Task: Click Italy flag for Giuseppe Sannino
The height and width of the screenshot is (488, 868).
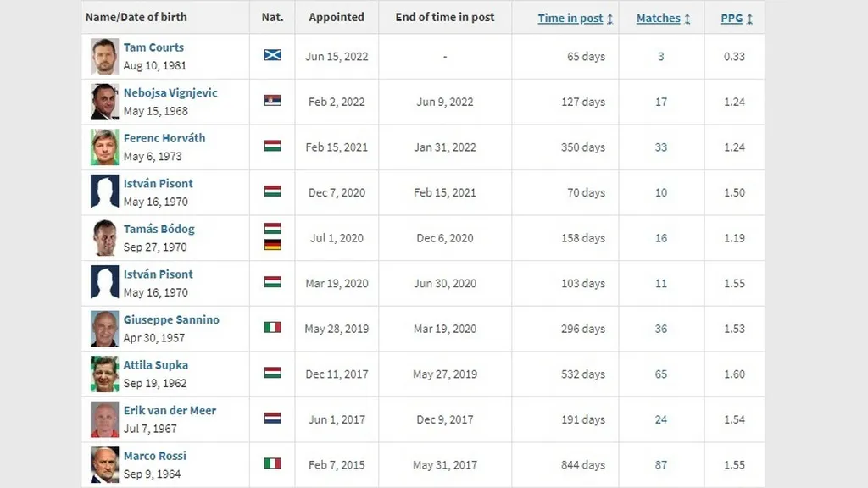Action: pyautogui.click(x=272, y=327)
